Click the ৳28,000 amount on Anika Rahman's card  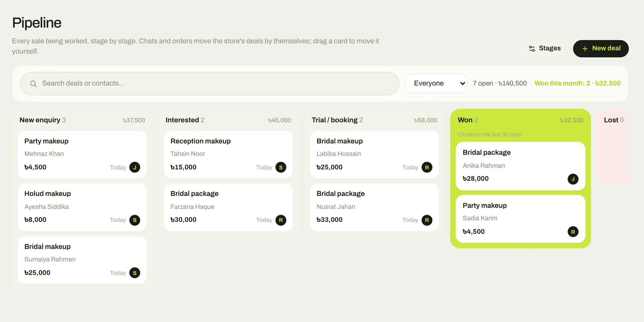[475, 179]
